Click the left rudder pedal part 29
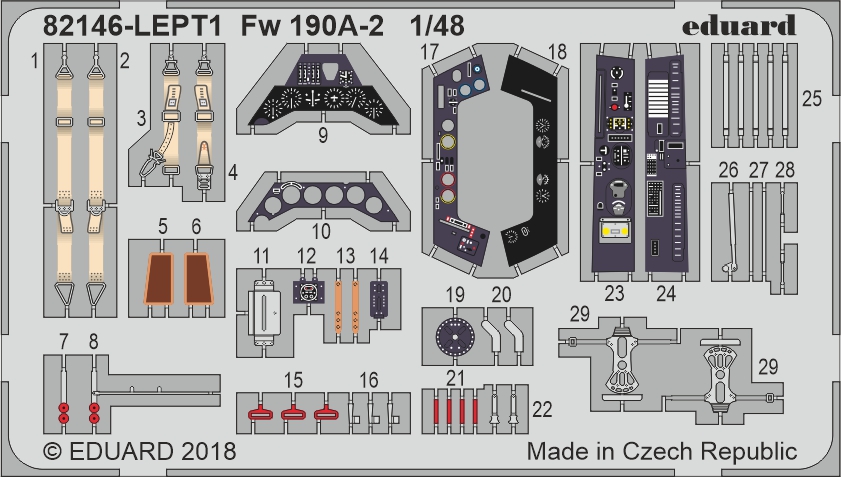This screenshot has height=477, width=841. (x=621, y=359)
